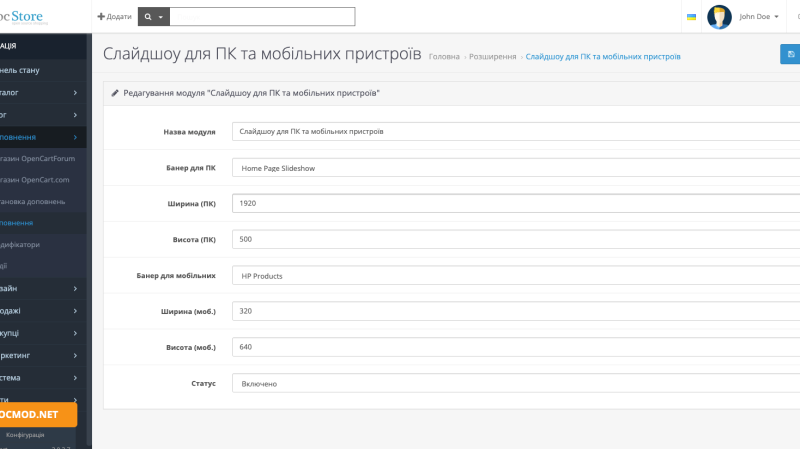The width and height of the screenshot is (800, 450).
Task: Focus the Назва модуля field
Action: coord(516,132)
